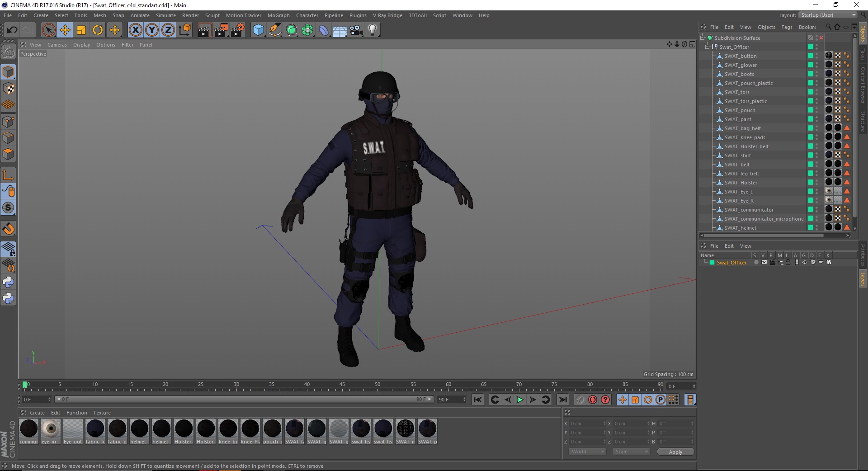Select the Eye_out material swatch

[x=73, y=432]
